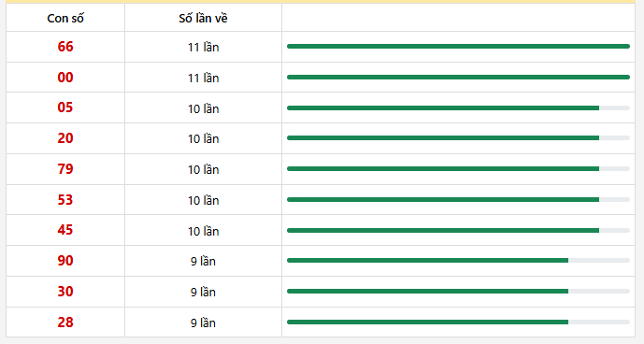Select number 28 in the last row
644x344 pixels.
tap(65, 322)
